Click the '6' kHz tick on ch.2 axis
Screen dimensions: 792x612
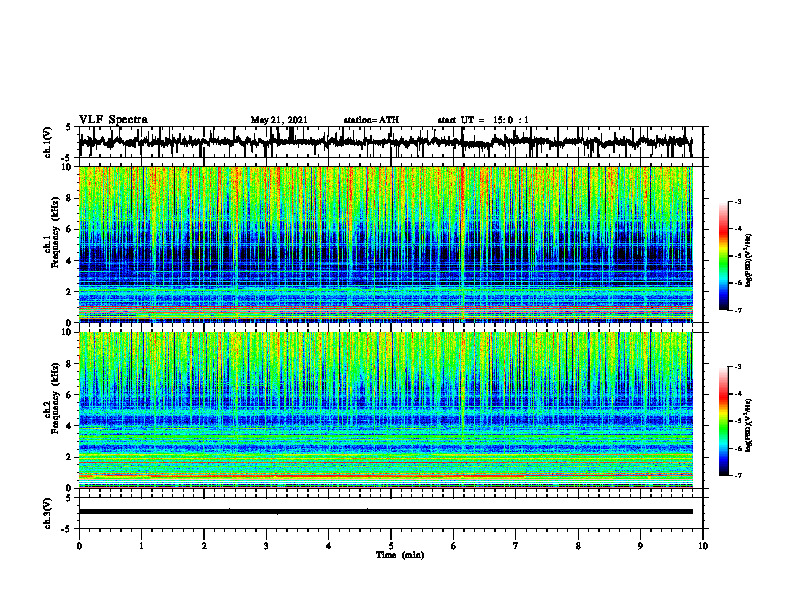click(70, 394)
